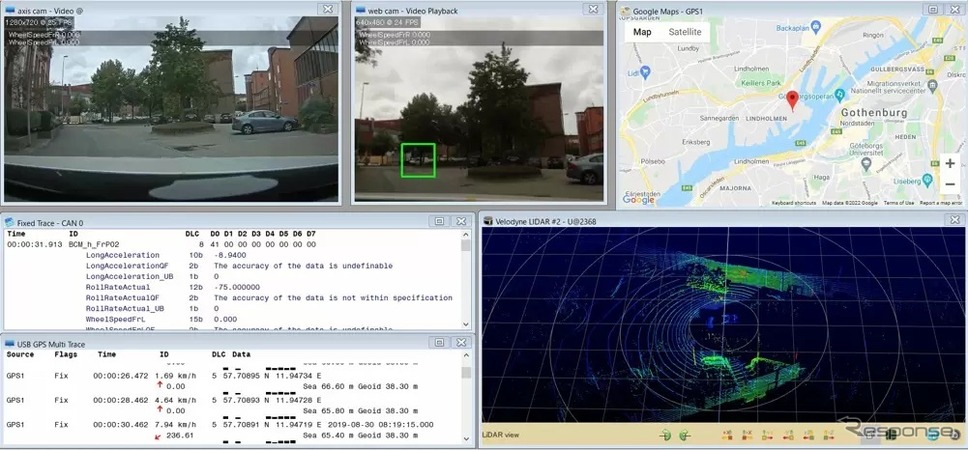Image resolution: width=968 pixels, height=450 pixels.
Task: Click the Liseberg attraction marker
Action: point(927,180)
